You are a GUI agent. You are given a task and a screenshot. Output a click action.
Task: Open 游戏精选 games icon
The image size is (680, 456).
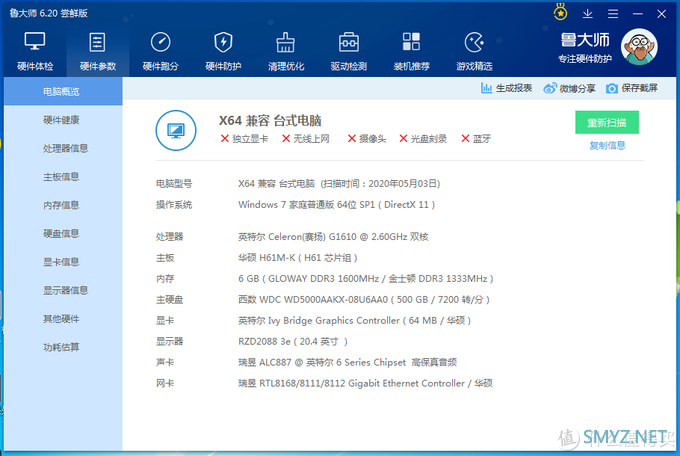click(474, 42)
